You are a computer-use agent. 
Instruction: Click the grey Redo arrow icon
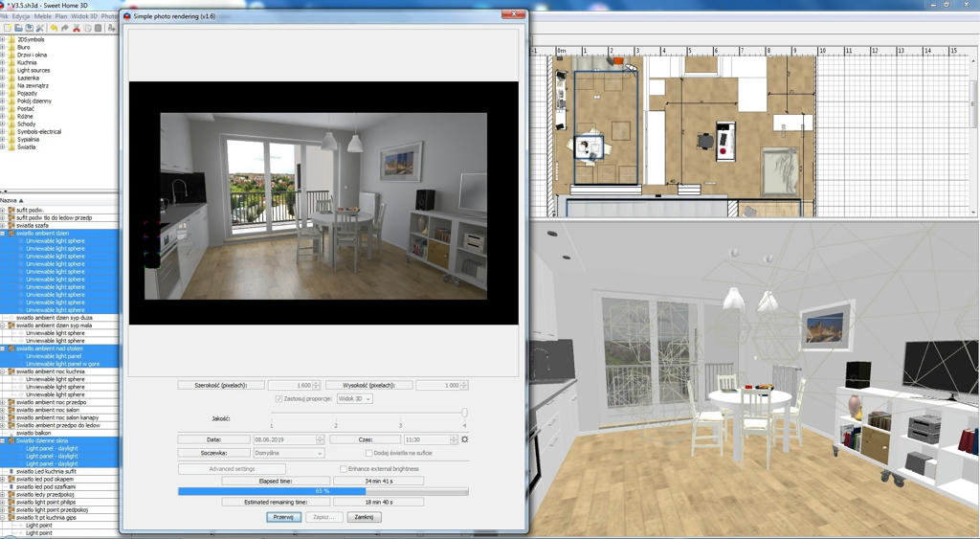click(64, 28)
